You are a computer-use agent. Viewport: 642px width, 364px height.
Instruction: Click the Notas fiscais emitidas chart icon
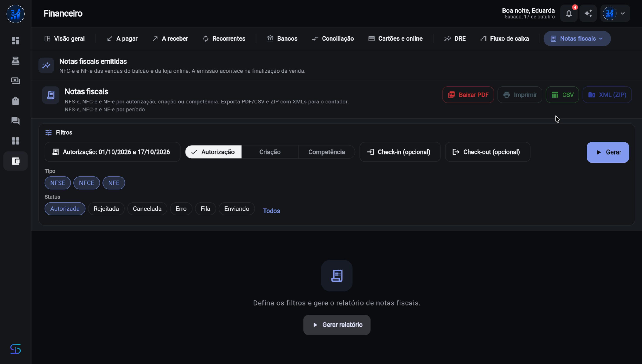point(46,65)
